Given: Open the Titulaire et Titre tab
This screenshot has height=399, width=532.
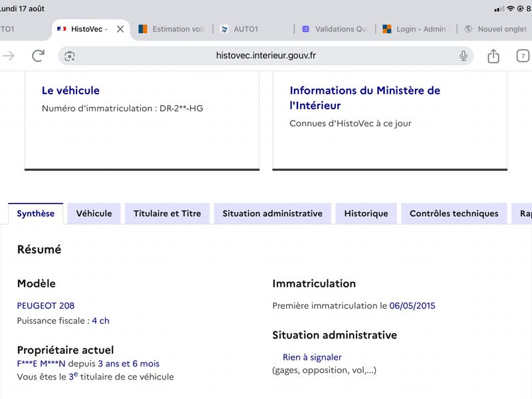Looking at the screenshot, I should click(x=168, y=213).
